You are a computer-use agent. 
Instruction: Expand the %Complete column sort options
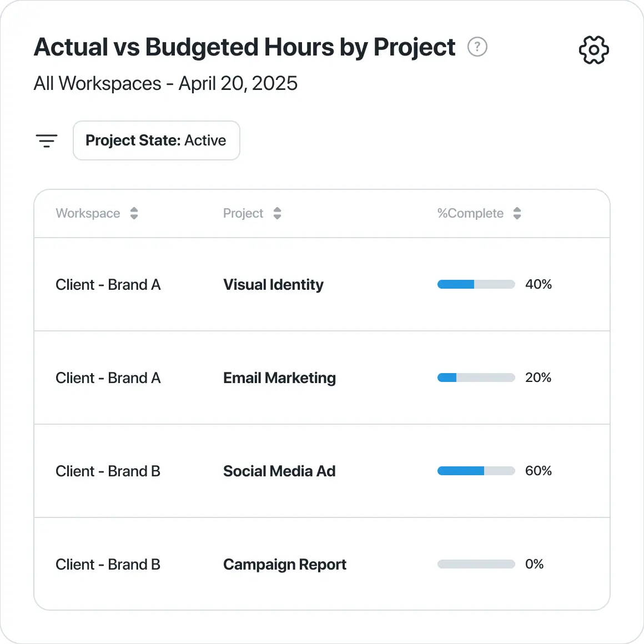[517, 213]
